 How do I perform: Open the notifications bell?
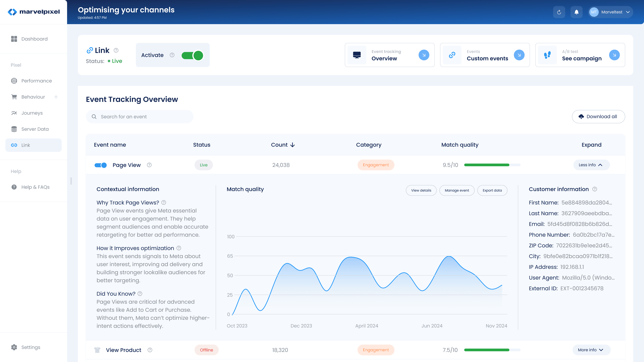(577, 12)
